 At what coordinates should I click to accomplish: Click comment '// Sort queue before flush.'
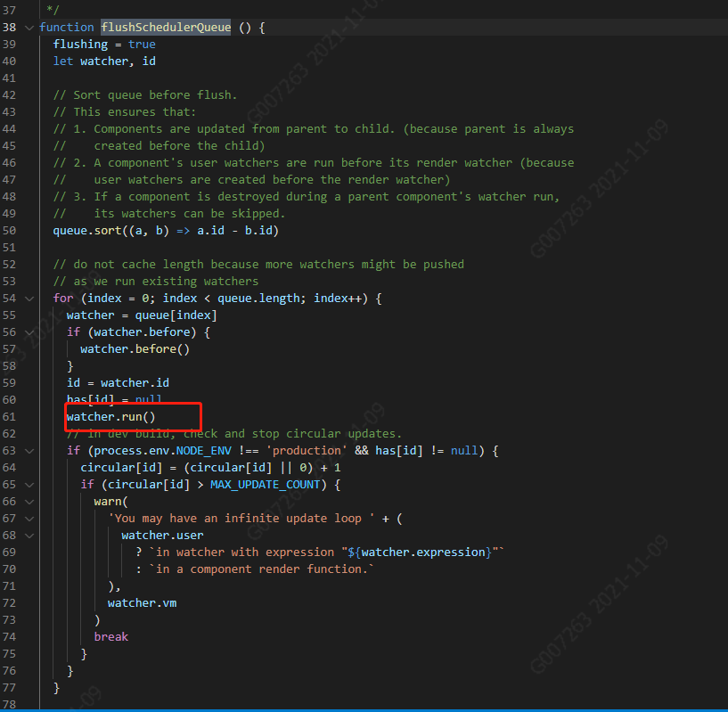(x=145, y=95)
